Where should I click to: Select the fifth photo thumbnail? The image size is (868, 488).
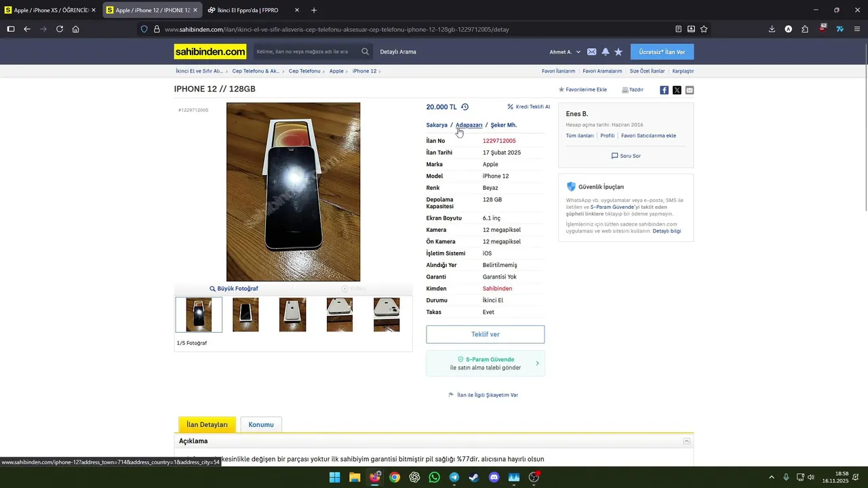click(387, 314)
